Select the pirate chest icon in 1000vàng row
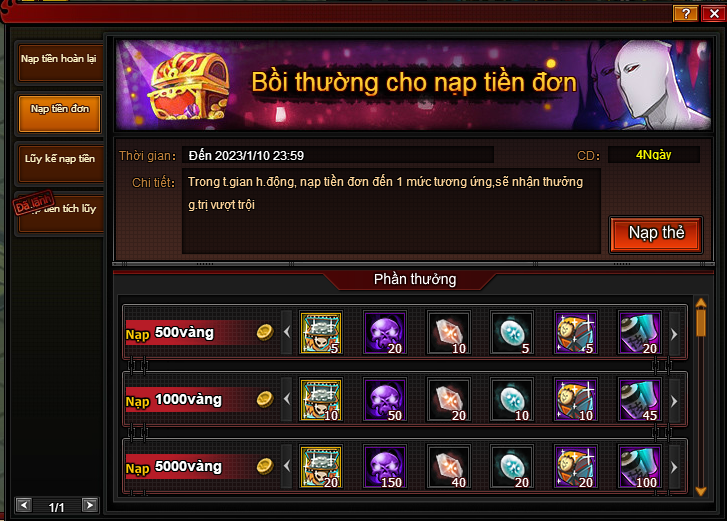This screenshot has width=727, height=521. tap(321, 399)
